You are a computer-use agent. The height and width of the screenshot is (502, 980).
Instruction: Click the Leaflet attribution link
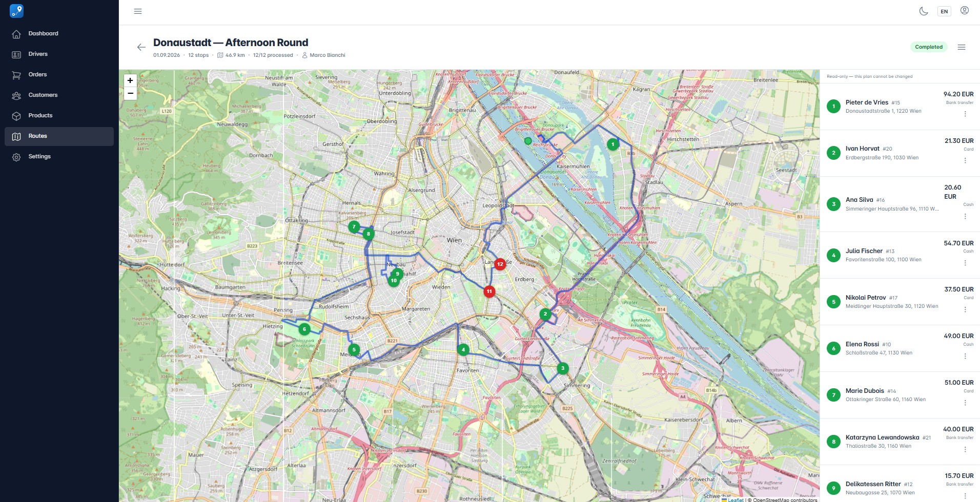736,500
